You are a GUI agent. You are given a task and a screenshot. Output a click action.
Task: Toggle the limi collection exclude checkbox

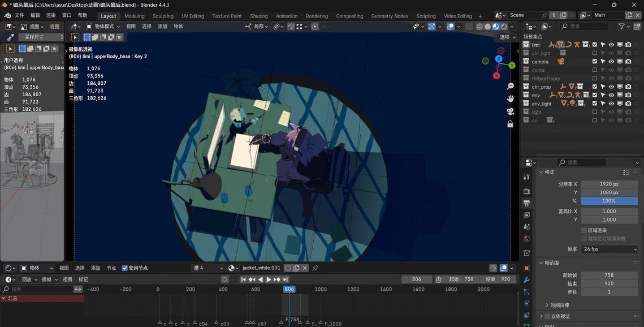[x=594, y=45]
